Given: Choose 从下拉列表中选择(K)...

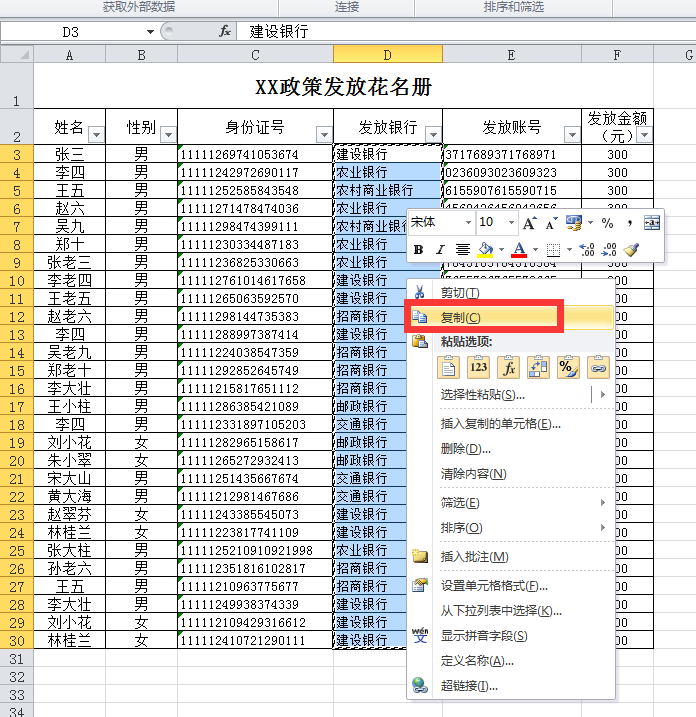Looking at the screenshot, I should coord(510,611).
